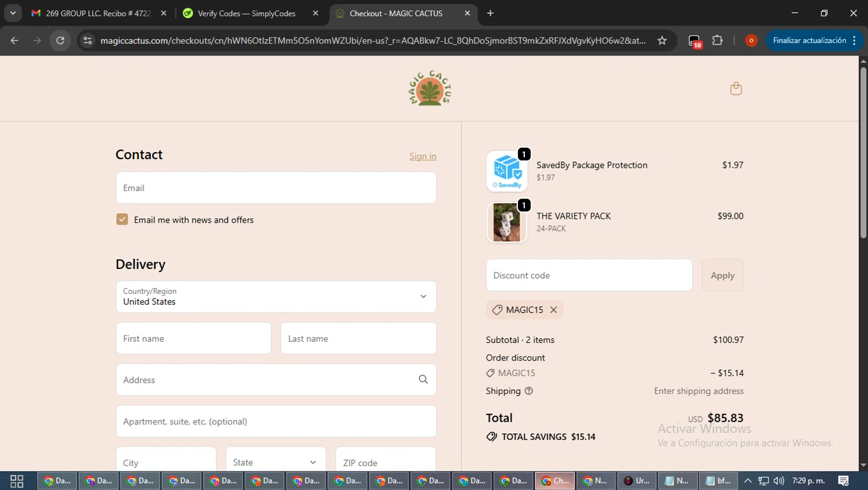The image size is (868, 490).
Task: Open Windows Task View icon
Action: pos(17,481)
